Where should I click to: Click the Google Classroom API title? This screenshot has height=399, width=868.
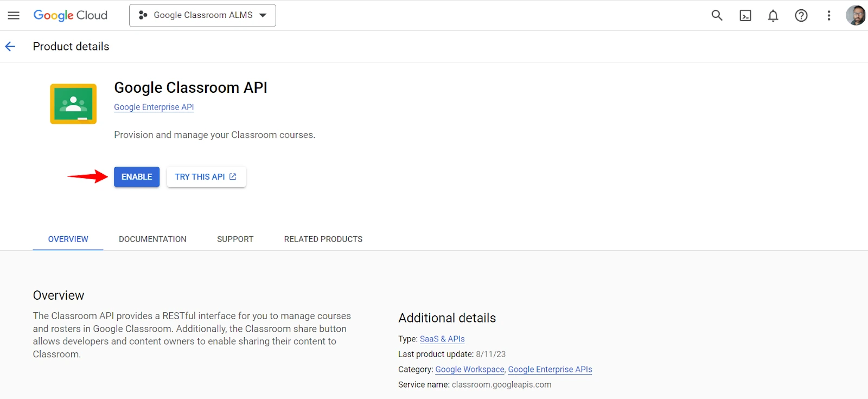190,87
